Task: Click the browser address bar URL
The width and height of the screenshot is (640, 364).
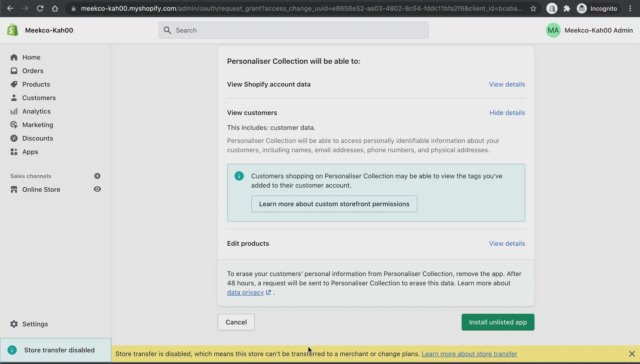Action: coord(301,8)
